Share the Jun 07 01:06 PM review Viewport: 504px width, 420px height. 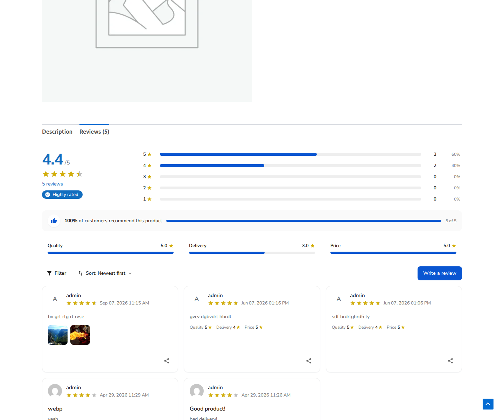[450, 361]
